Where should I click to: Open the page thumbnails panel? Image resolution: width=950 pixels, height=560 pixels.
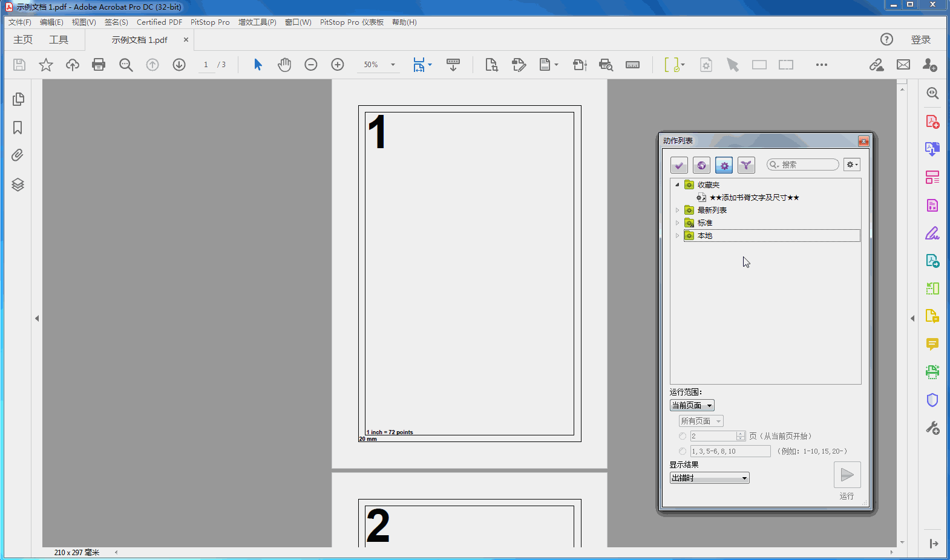18,99
